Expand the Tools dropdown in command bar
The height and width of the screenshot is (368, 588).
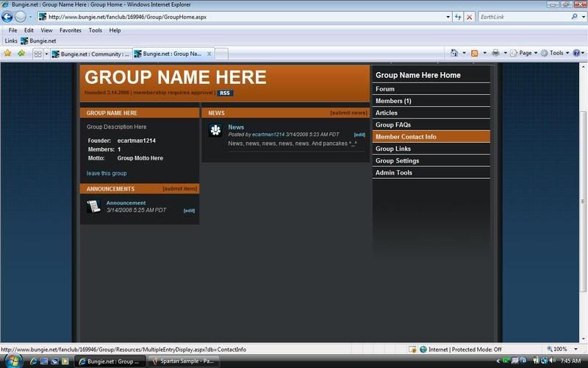[556, 53]
